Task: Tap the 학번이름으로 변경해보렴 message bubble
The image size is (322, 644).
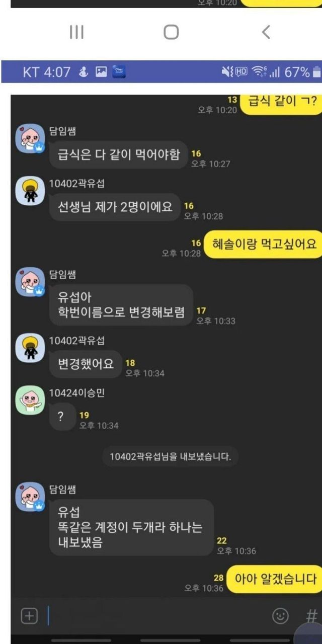Action: click(121, 305)
